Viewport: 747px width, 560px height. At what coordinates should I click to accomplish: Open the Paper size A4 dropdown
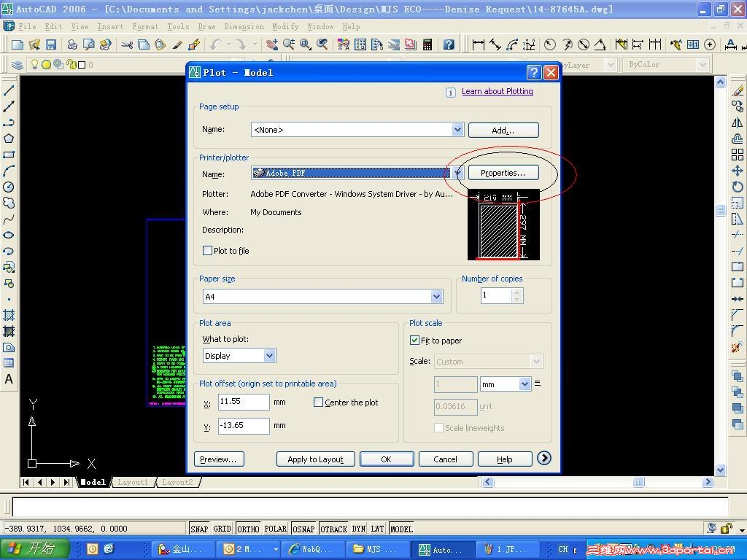[x=436, y=297]
